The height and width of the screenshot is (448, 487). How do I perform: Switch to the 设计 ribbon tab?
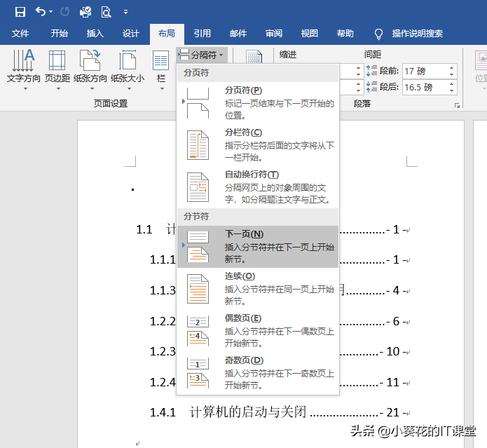point(131,33)
